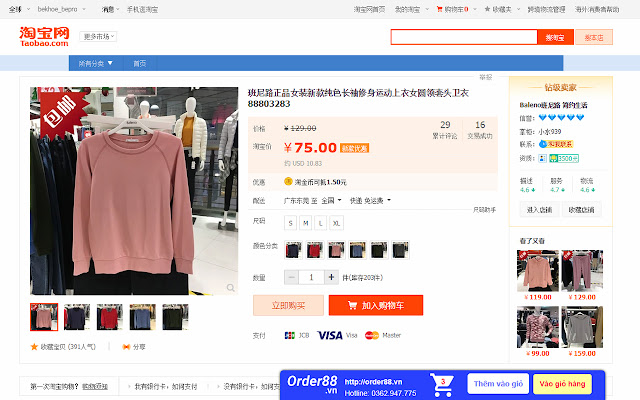This screenshot has width=640, height=400.
Task: Expand the bekhoe_bepro account dropdown
Action: coord(61,9)
